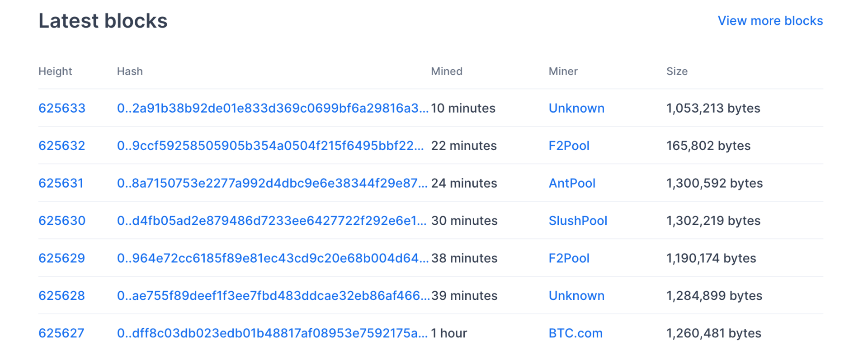Open block height 625633

click(x=62, y=108)
